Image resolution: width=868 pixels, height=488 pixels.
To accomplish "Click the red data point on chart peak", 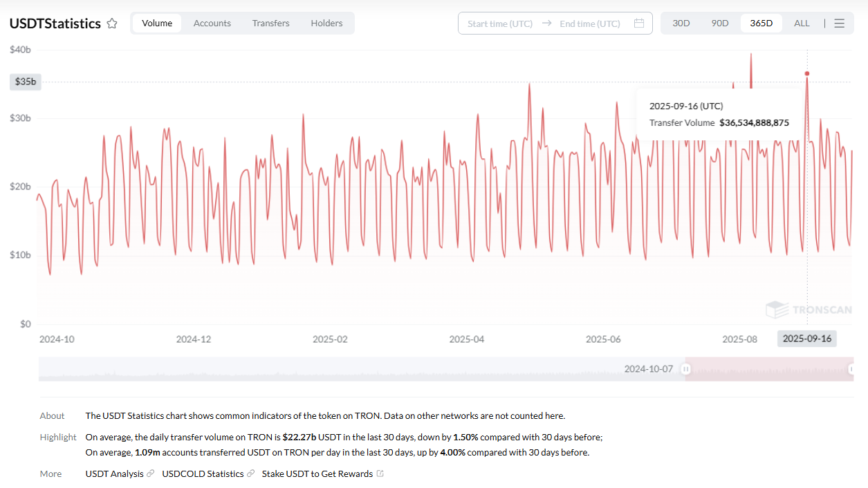I will 807,73.
